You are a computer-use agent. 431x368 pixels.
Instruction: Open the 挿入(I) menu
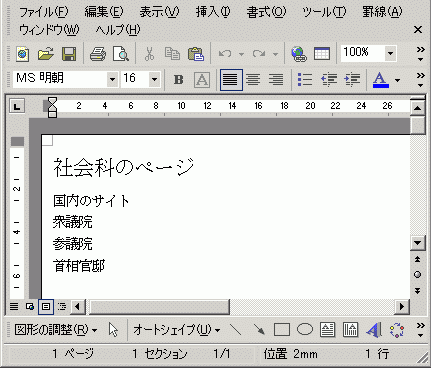[x=213, y=12]
